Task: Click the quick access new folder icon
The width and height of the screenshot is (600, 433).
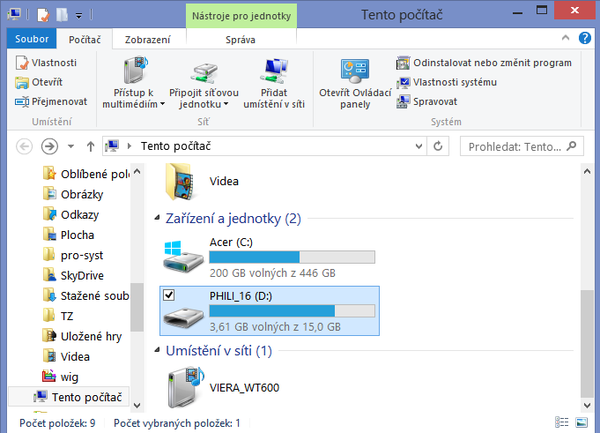Action: coord(62,15)
